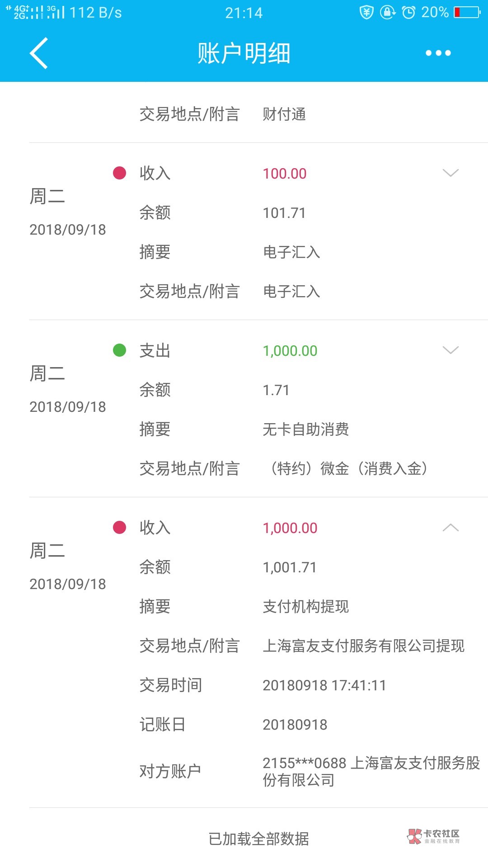
Task: Tap the rotation lock status icon
Action: (x=387, y=13)
